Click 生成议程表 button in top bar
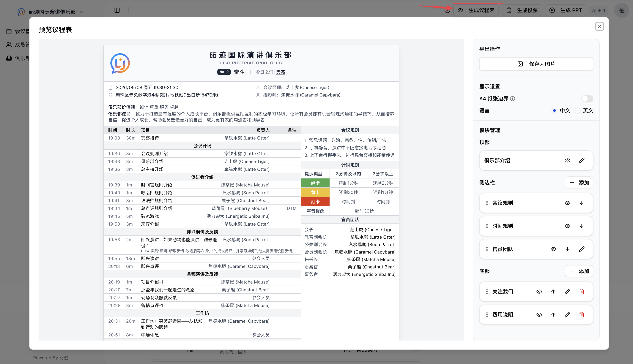The image size is (633, 364). 476,10
